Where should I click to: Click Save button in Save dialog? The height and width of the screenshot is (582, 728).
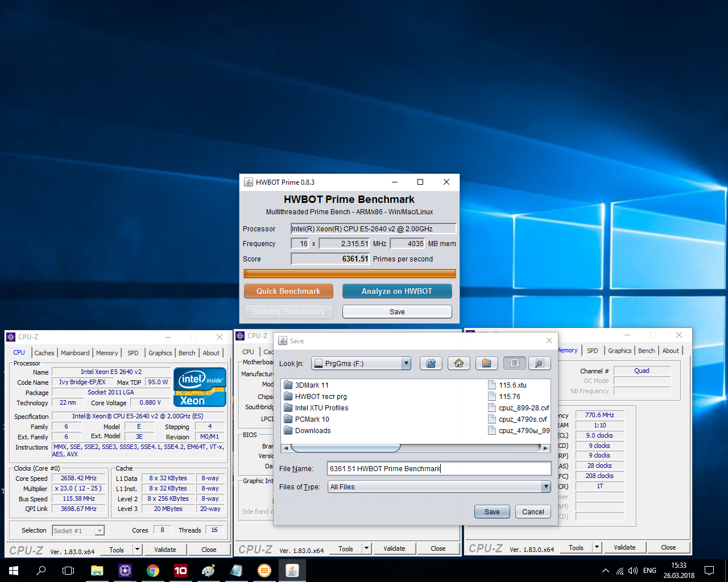coord(492,512)
